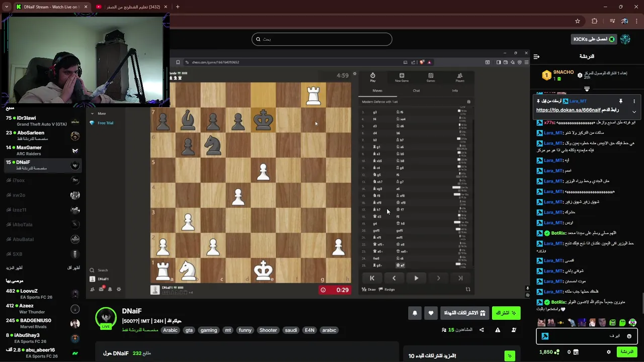644x362 pixels.
Task: Select the E4N tag
Action: coord(309,330)
